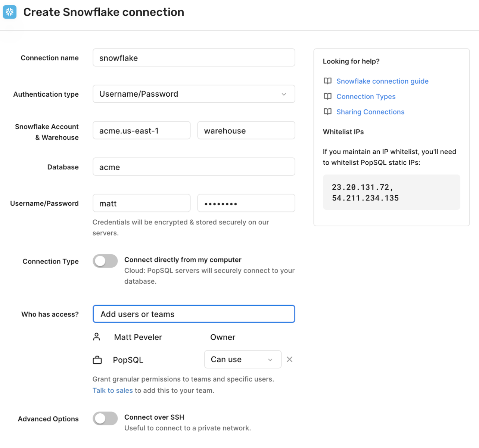Expand the chevron on the Username/Password selector
Image resolution: width=479 pixels, height=448 pixels.
pyautogui.click(x=283, y=94)
